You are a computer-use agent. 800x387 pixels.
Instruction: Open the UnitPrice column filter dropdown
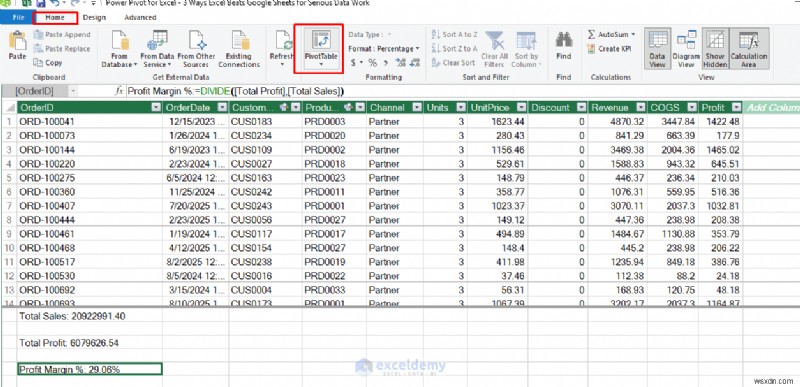click(521, 108)
